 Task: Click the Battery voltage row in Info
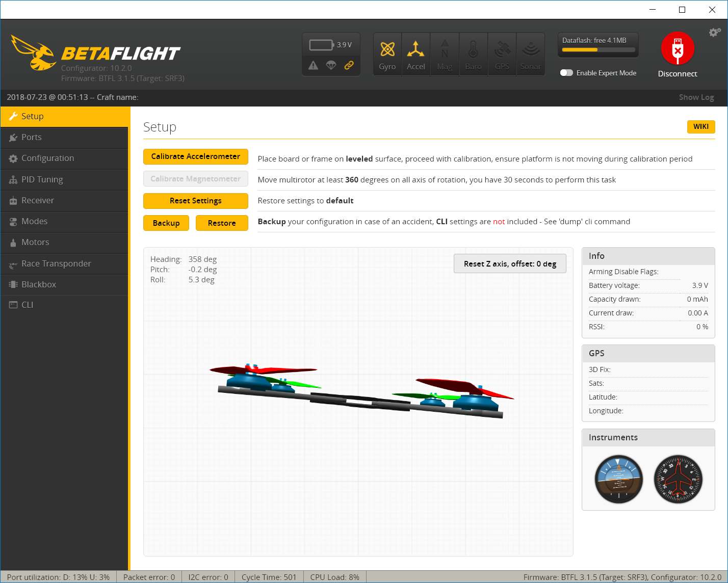click(648, 285)
